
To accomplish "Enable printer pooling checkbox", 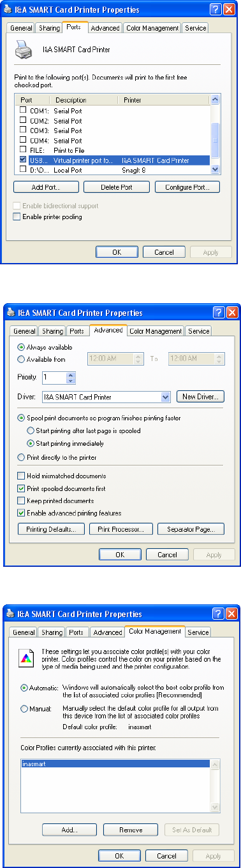I will click(17, 217).
